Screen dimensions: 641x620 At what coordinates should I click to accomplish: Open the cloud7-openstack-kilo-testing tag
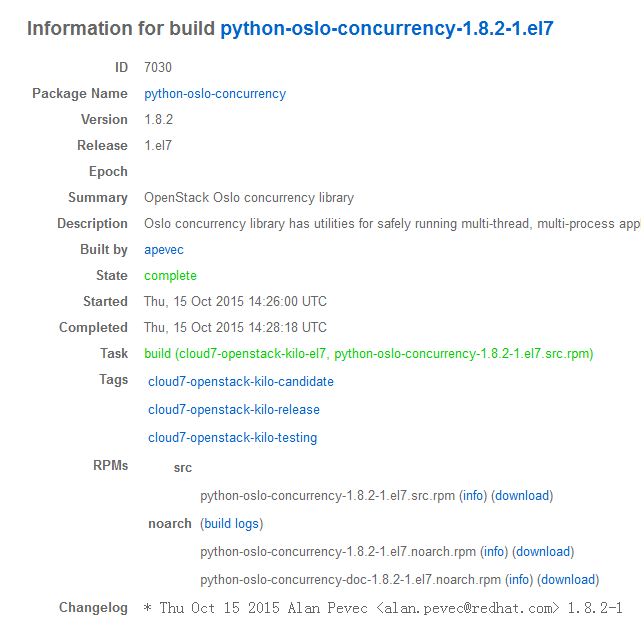pyautogui.click(x=233, y=437)
